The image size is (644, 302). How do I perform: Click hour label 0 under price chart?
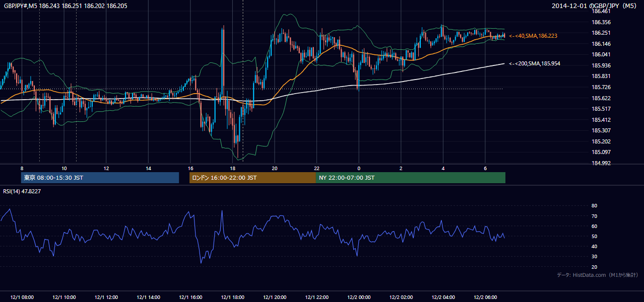point(359,168)
